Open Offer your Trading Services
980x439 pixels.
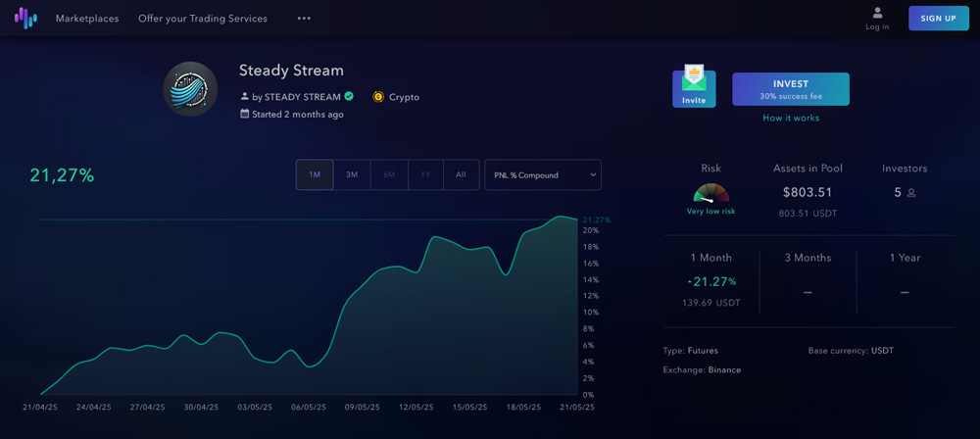tap(203, 19)
